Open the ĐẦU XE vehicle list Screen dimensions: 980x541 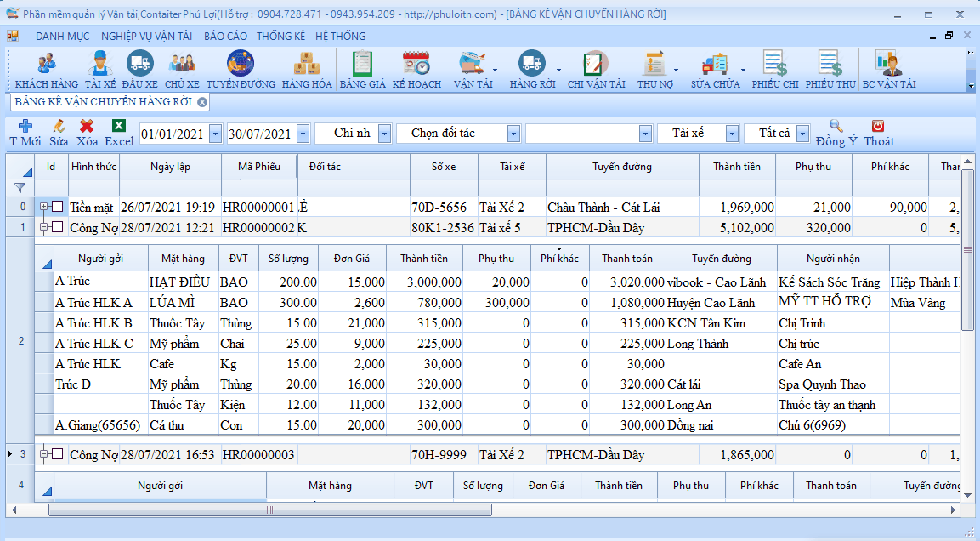click(139, 70)
